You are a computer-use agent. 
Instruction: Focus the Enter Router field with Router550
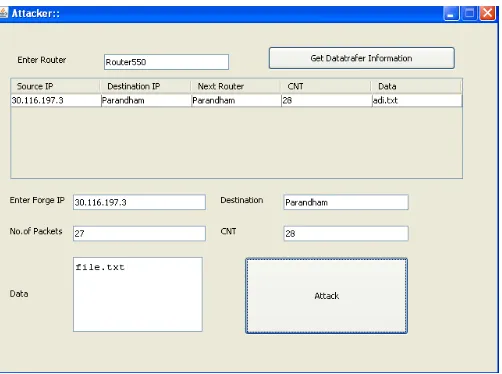(x=166, y=62)
